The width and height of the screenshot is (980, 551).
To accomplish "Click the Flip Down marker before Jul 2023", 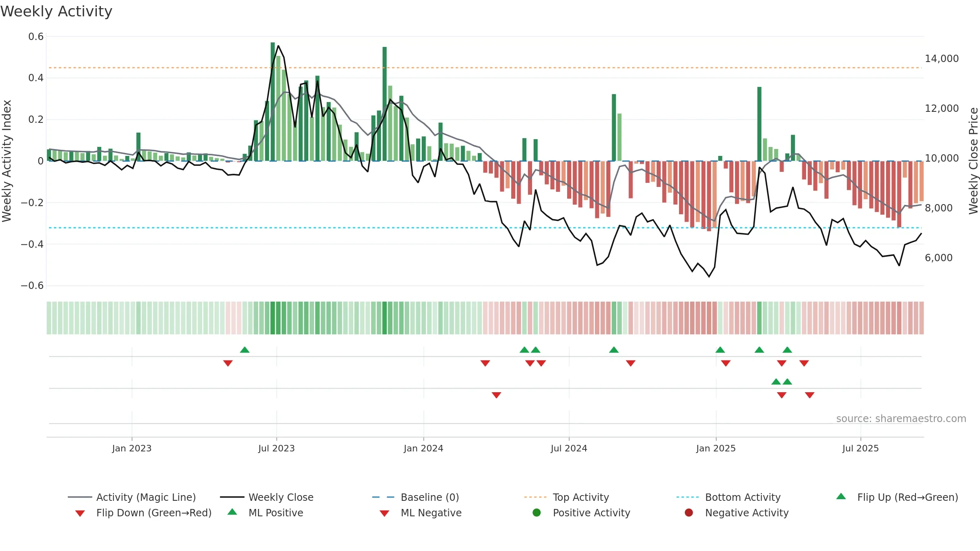I will pyautogui.click(x=228, y=363).
